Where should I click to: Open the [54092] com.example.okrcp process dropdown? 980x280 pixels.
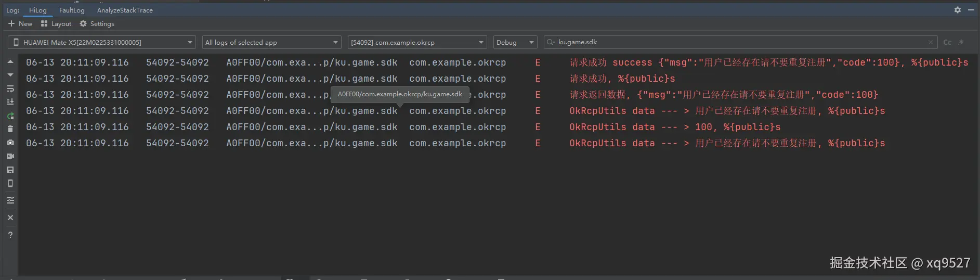point(417,42)
